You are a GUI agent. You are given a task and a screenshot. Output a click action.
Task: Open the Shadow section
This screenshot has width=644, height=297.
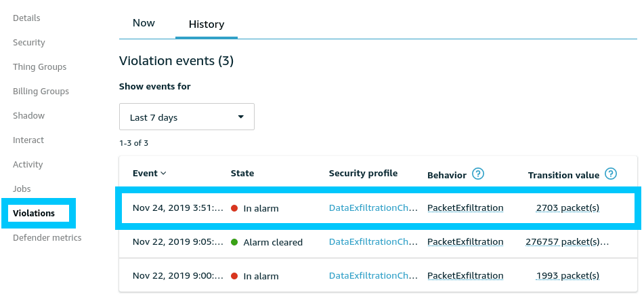[28, 115]
